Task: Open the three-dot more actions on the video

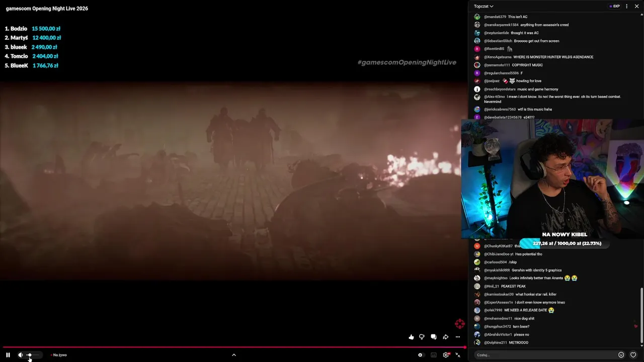Action: pos(458,337)
